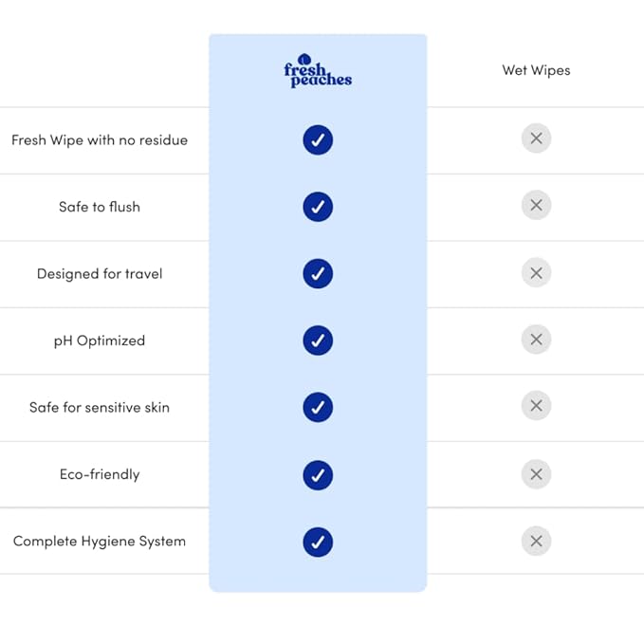Viewport: 644px width, 644px height.
Task: Click the X icon in Designed for travel row
Action: (536, 273)
